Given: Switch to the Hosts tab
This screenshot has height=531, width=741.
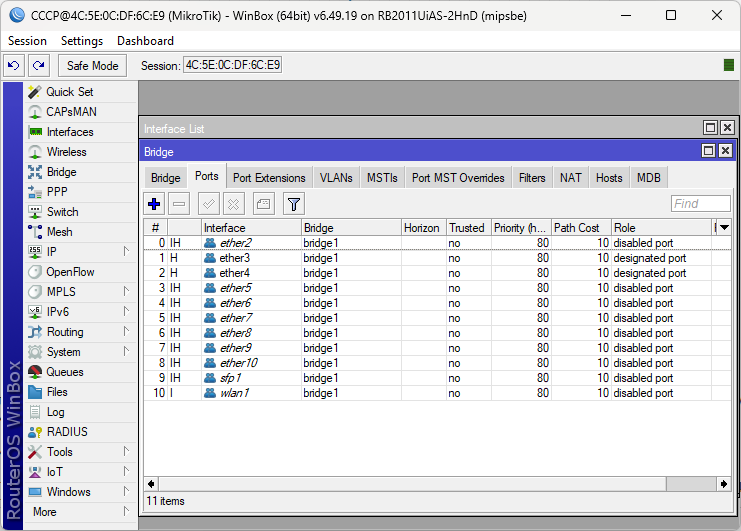Looking at the screenshot, I should (x=609, y=178).
